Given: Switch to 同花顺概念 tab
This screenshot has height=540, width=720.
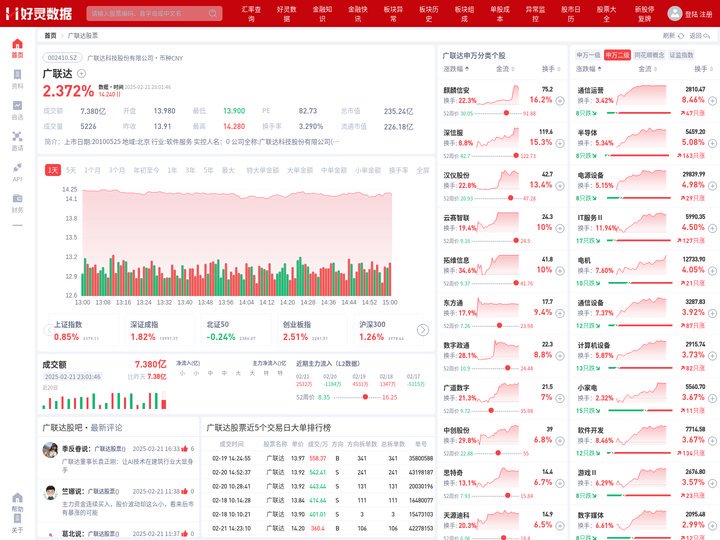Looking at the screenshot, I should click(649, 55).
